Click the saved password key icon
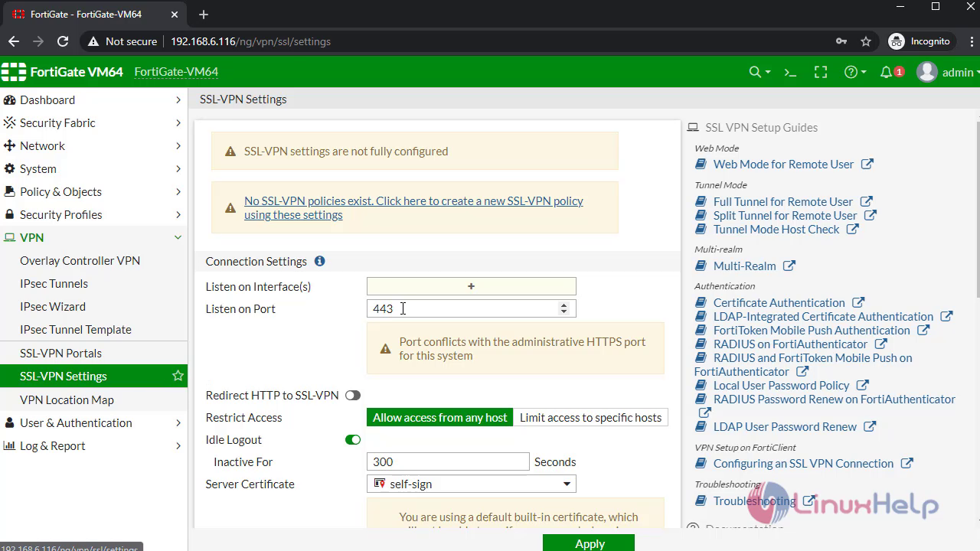Image resolution: width=980 pixels, height=551 pixels. pos(841,41)
